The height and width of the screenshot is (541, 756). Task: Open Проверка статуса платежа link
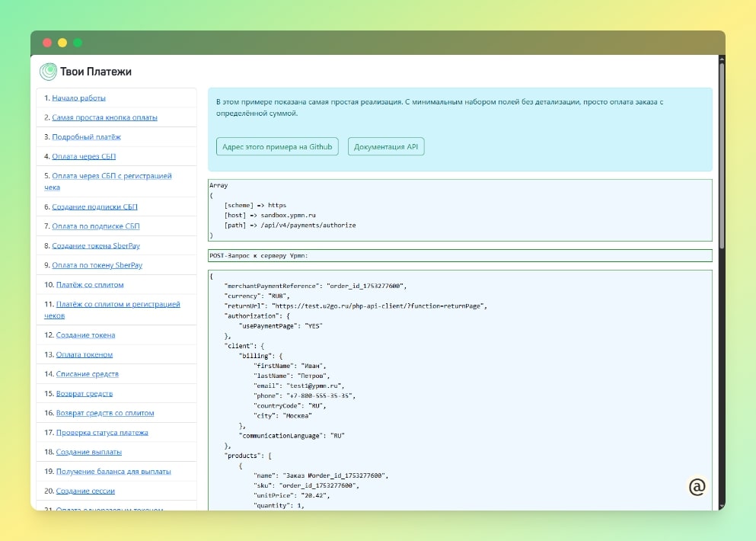click(101, 433)
